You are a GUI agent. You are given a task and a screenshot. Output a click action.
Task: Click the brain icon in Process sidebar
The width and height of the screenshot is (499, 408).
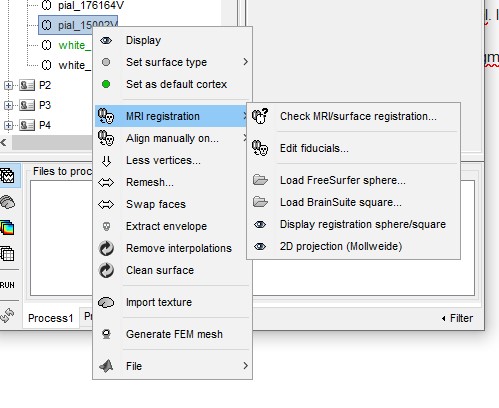coord(8,202)
